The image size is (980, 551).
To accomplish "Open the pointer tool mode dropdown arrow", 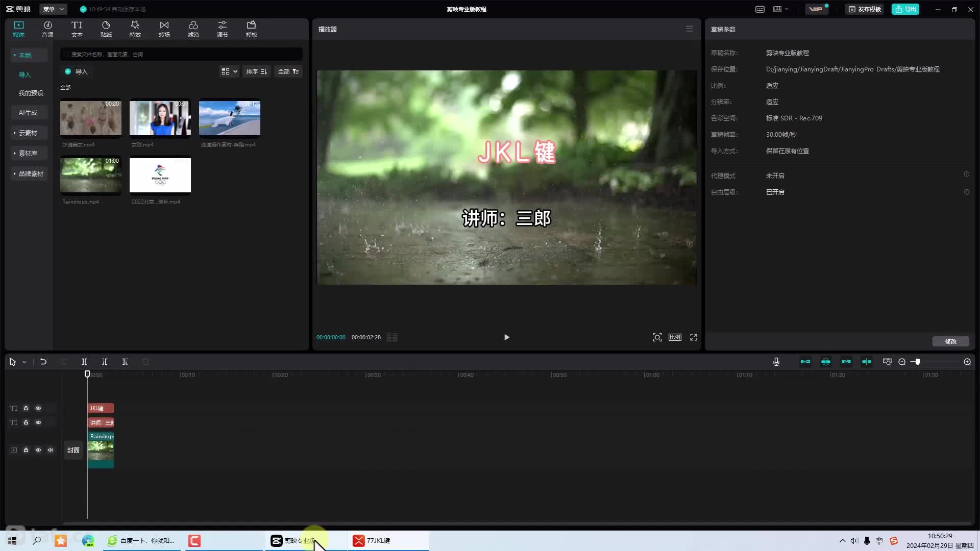I will [x=24, y=362].
